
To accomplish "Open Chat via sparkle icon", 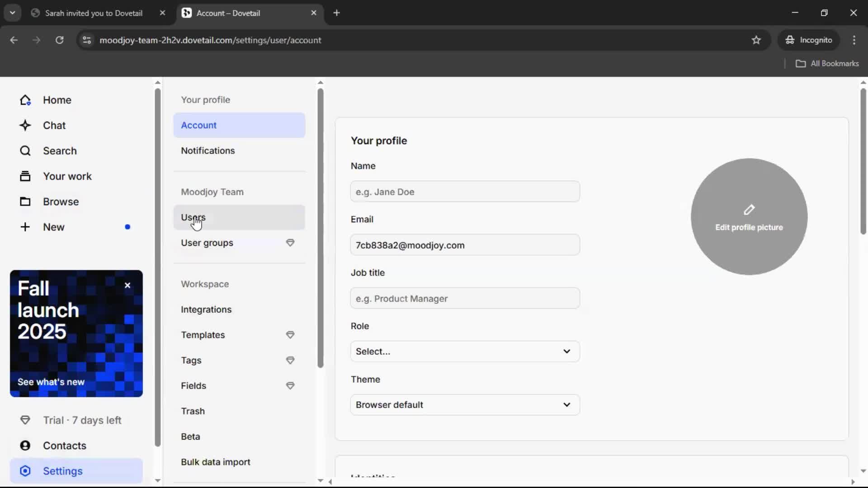I will coord(25,125).
